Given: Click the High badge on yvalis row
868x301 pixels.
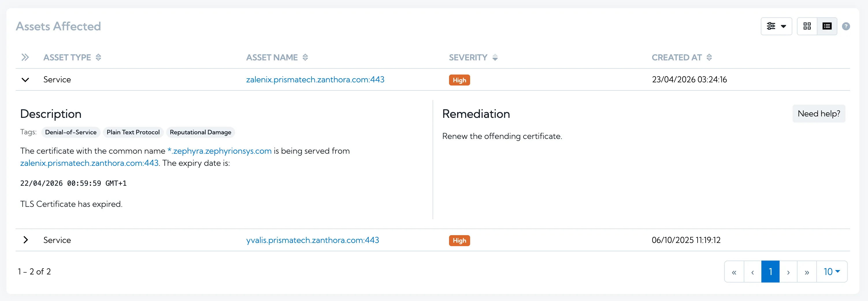Looking at the screenshot, I should point(459,240).
